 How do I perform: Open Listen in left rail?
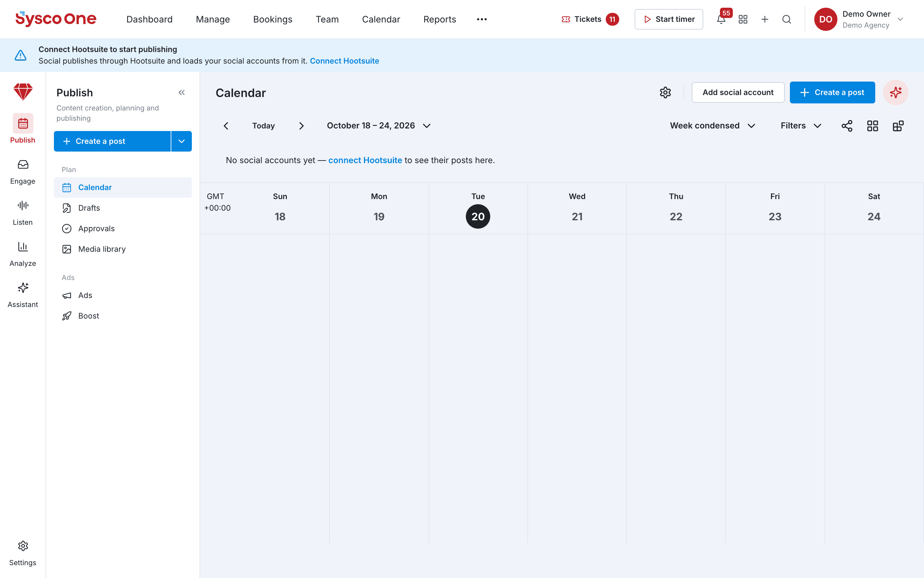click(x=23, y=213)
